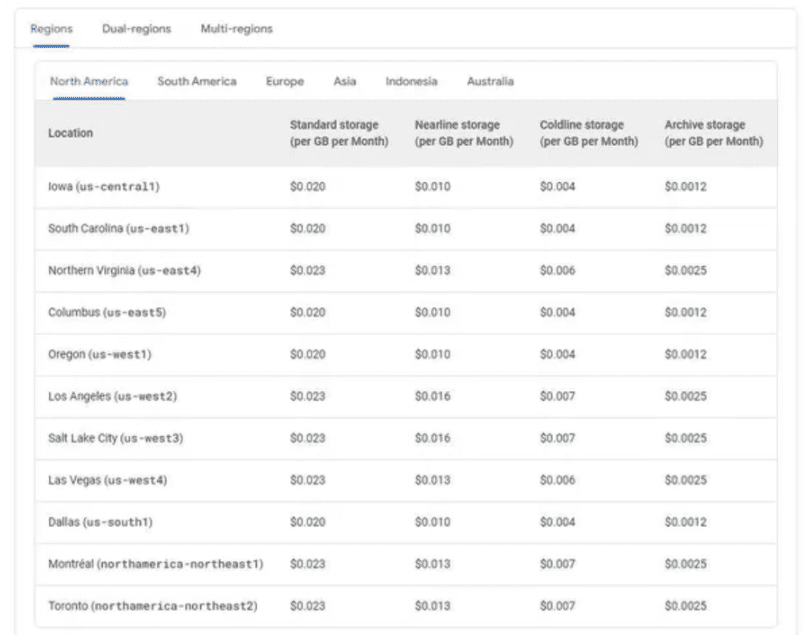Click Columbus nearline price $0.010
Image resolution: width=807 pixels, height=637 pixels.
[433, 312]
